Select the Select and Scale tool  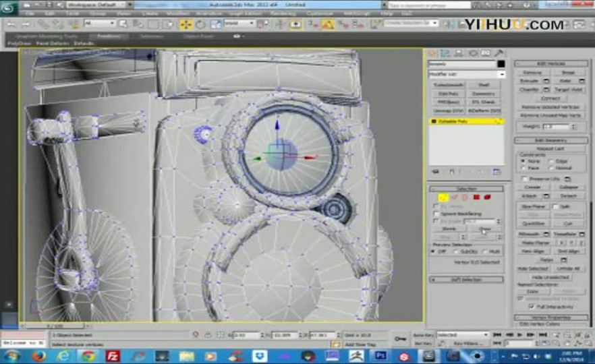tap(216, 25)
